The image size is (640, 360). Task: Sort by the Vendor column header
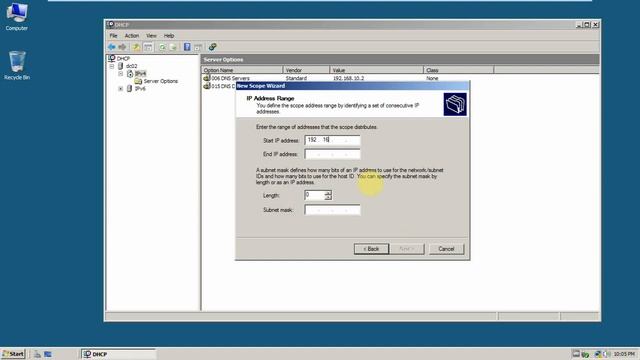306,70
